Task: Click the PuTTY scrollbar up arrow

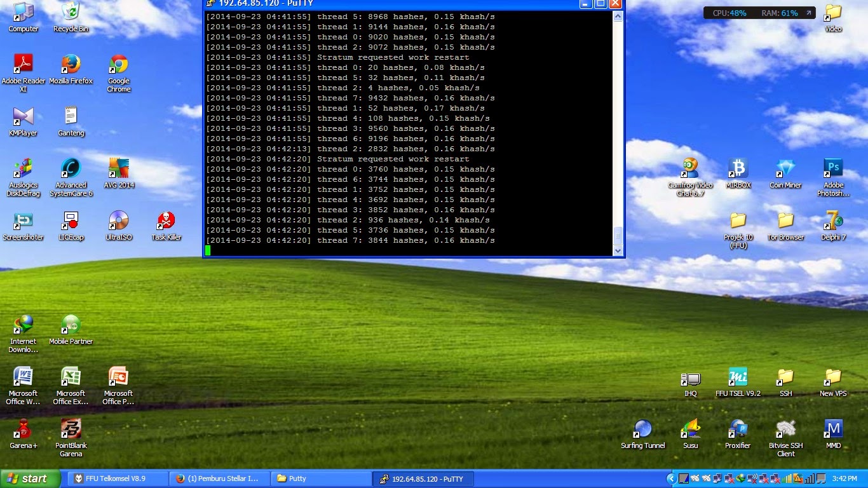Action: (x=618, y=17)
